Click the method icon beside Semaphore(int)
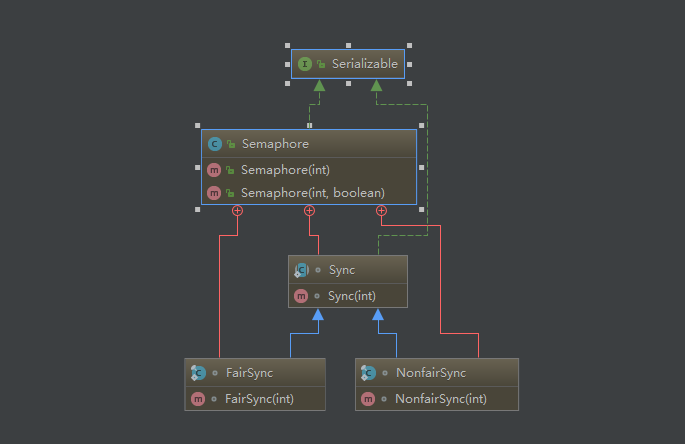Screen dimensions: 685x444 (x=214, y=170)
